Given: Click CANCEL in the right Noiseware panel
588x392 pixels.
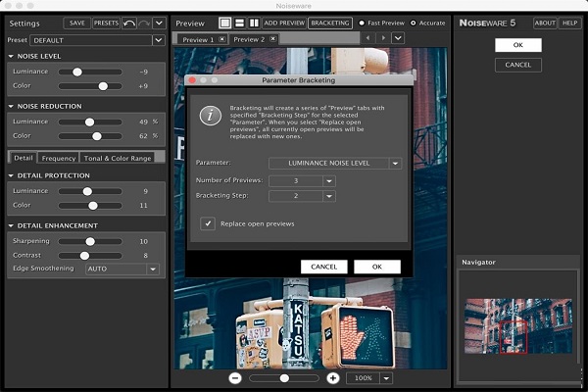Looking at the screenshot, I should tap(517, 65).
